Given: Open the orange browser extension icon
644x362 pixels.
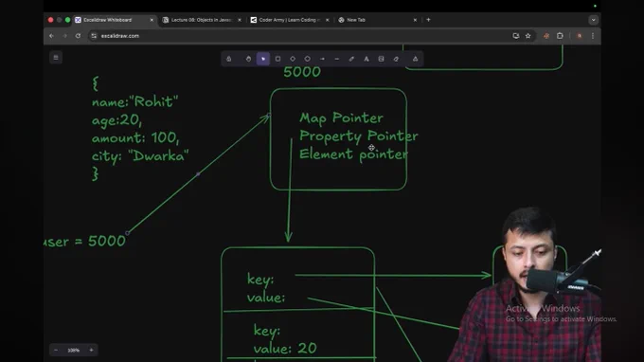Looking at the screenshot, I should click(x=546, y=36).
